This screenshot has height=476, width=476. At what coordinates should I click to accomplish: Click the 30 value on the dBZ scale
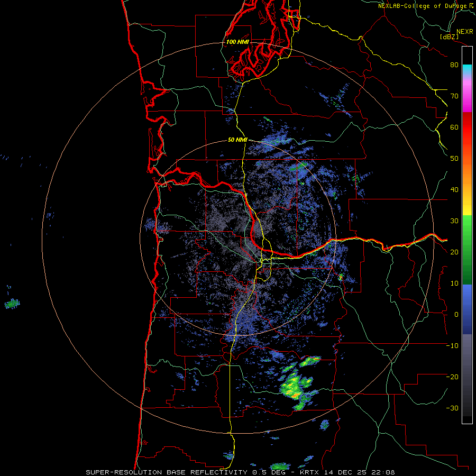[454, 221]
